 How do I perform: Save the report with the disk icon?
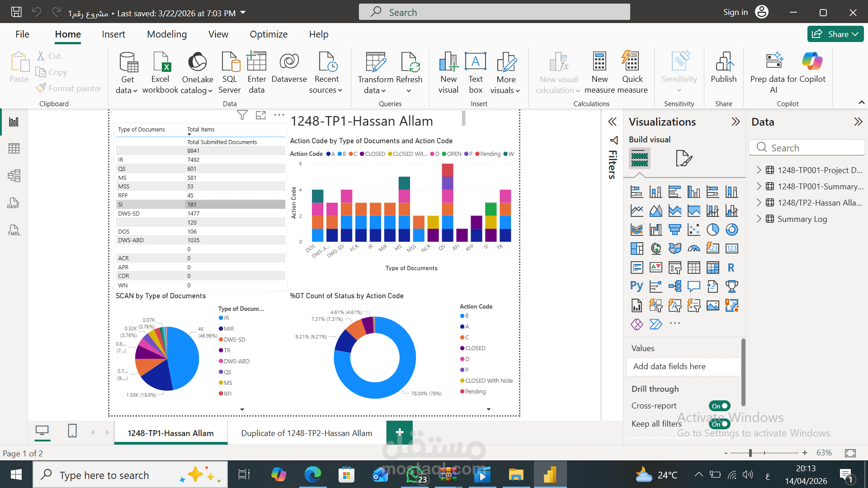[x=16, y=12]
